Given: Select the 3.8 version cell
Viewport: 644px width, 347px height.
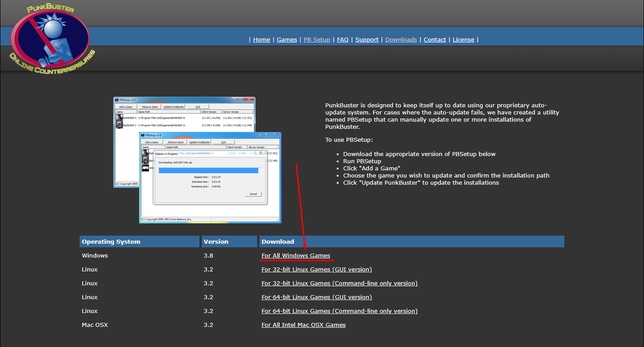Looking at the screenshot, I should coord(208,256).
